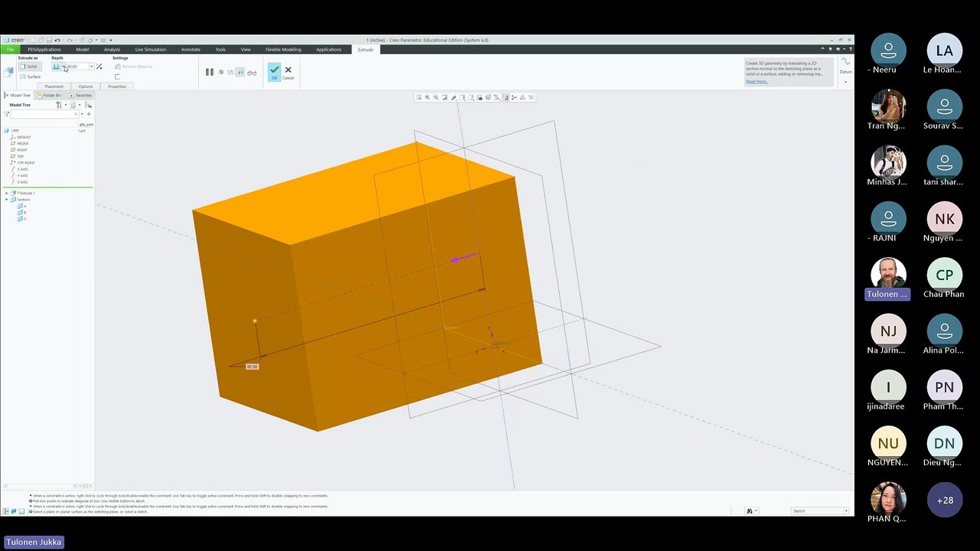The width and height of the screenshot is (980, 551).
Task: Open the Options slide-down panel
Action: [86, 86]
